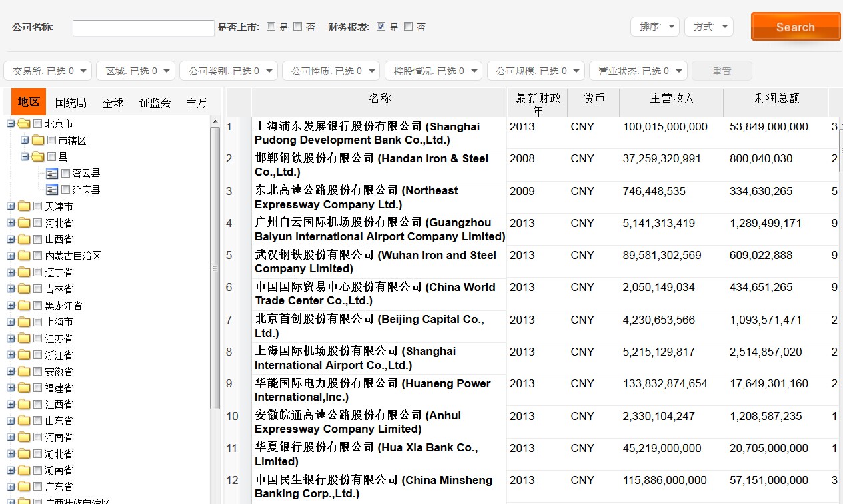Screen dimensions: 843x504
Task: Open the 营业状态 filter dropdown
Action: [x=638, y=71]
